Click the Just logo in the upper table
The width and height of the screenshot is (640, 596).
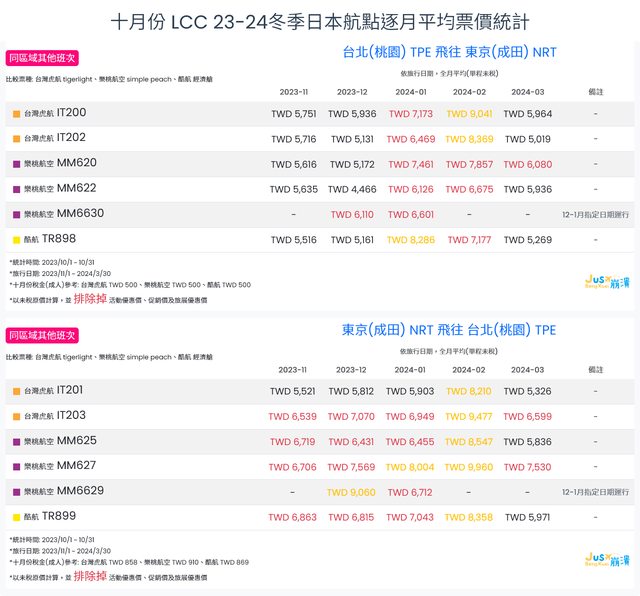point(606,284)
